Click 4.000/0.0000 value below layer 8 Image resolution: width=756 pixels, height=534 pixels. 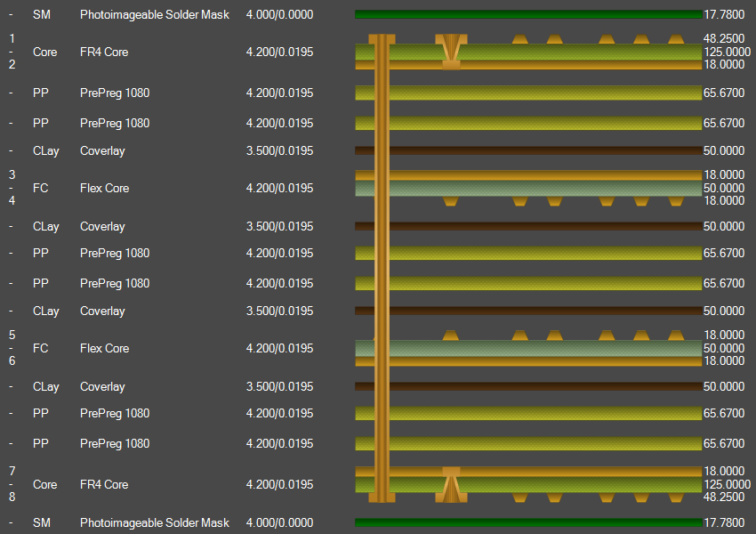279,523
